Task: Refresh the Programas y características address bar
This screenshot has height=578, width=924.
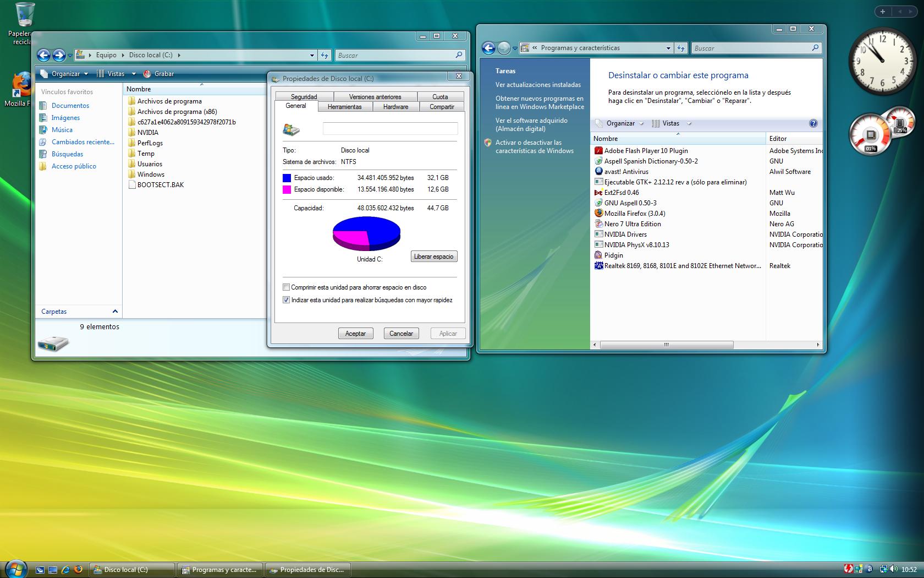Action: coord(681,48)
